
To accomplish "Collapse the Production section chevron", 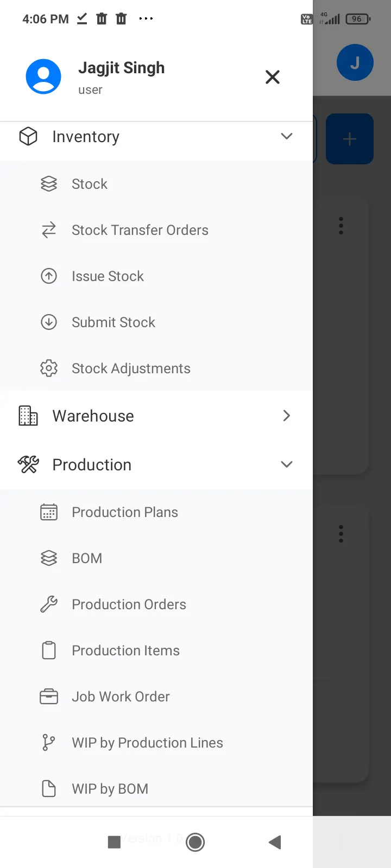I will pyautogui.click(x=287, y=464).
